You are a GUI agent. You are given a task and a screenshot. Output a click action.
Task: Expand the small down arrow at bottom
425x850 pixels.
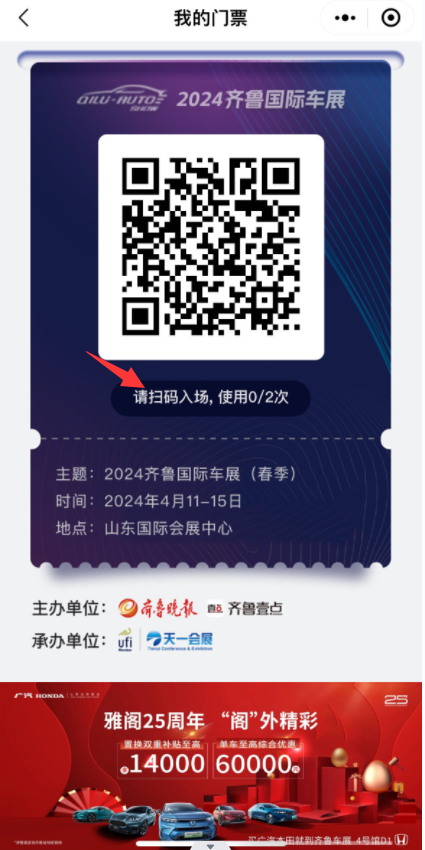pyautogui.click(x=211, y=846)
